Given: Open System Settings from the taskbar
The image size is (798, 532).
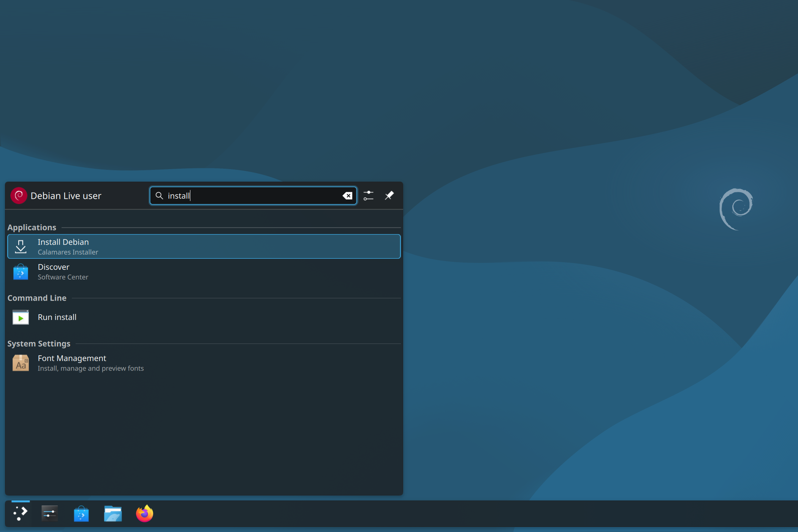Looking at the screenshot, I should [49, 513].
